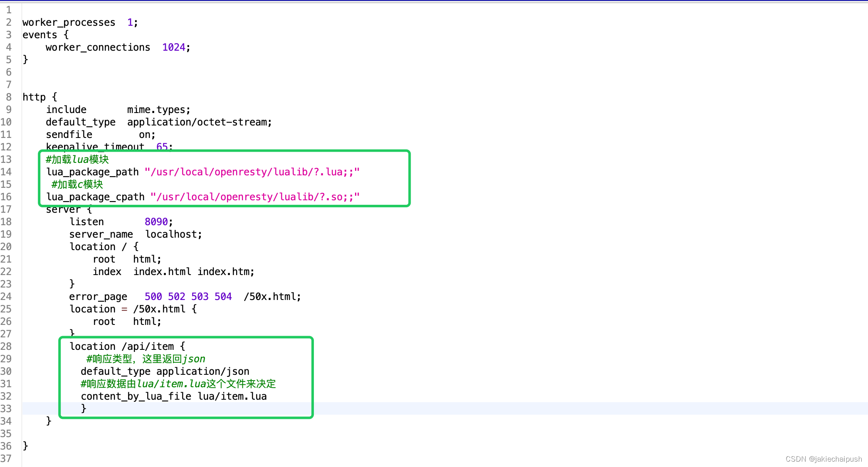Select error code 500
Image resolution: width=868 pixels, height=467 pixels.
point(153,297)
